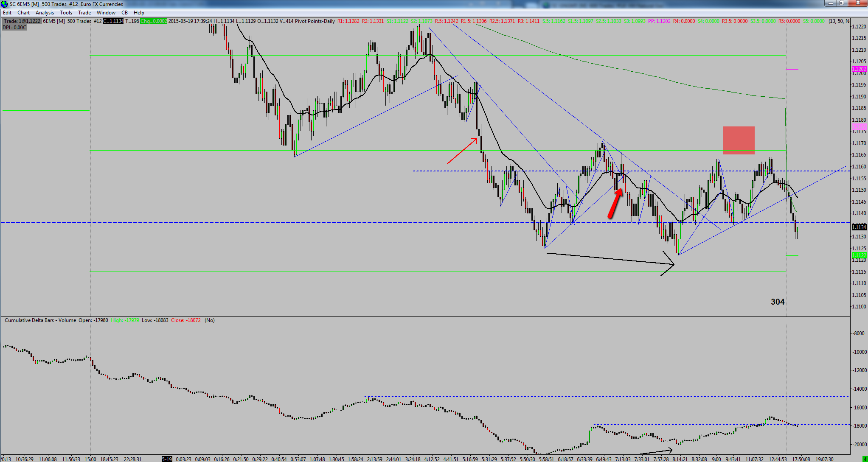Click the 1.1100 price scale label
This screenshot has width=868, height=462.
[859, 306]
